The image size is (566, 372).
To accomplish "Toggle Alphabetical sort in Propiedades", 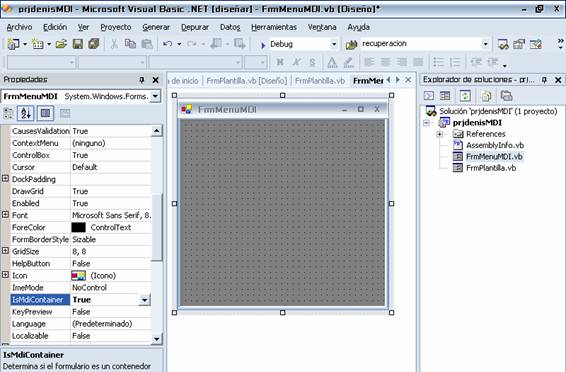I will point(26,113).
